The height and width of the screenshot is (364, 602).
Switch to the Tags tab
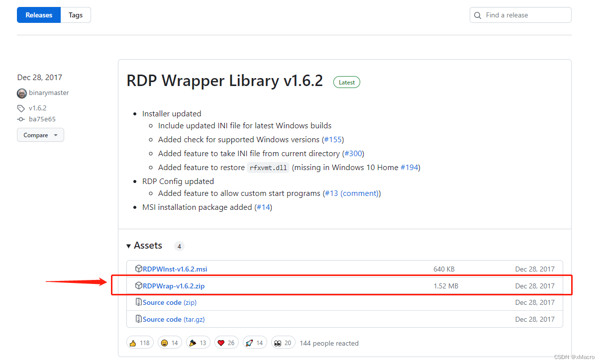pos(76,15)
